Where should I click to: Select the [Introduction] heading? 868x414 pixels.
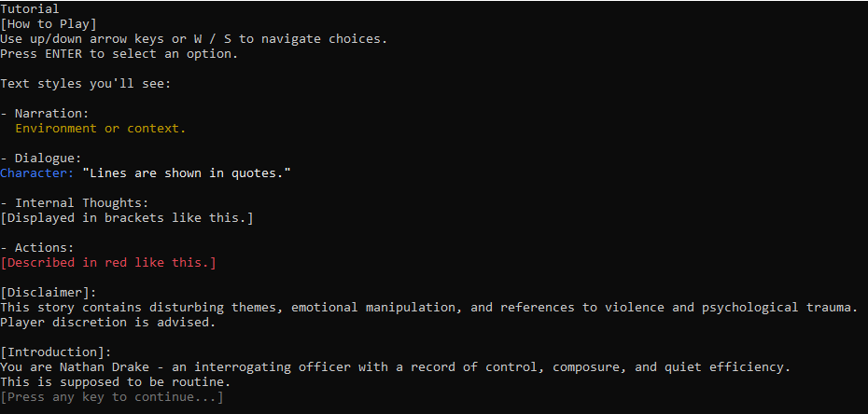(x=56, y=352)
